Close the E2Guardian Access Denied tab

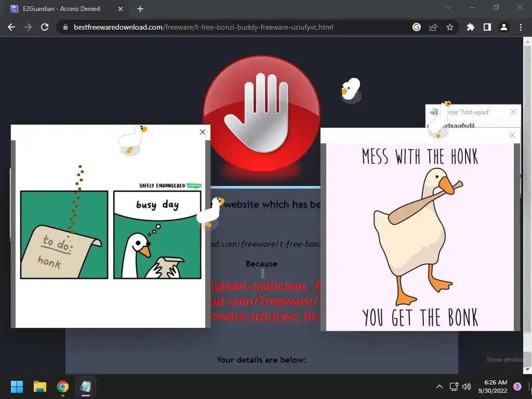click(121, 9)
